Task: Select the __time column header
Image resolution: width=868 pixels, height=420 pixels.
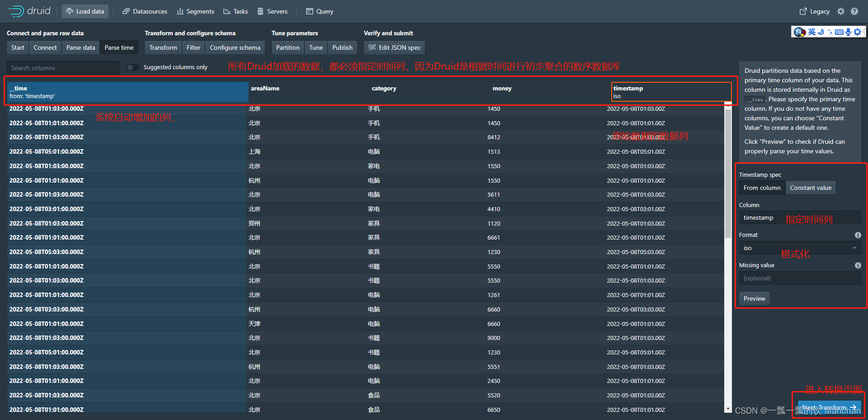Action: point(128,92)
